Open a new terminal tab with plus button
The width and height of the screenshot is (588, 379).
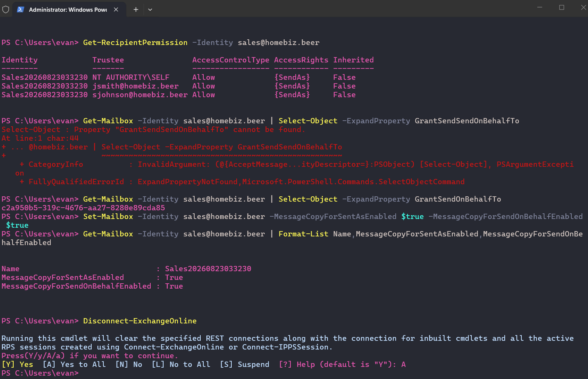136,9
